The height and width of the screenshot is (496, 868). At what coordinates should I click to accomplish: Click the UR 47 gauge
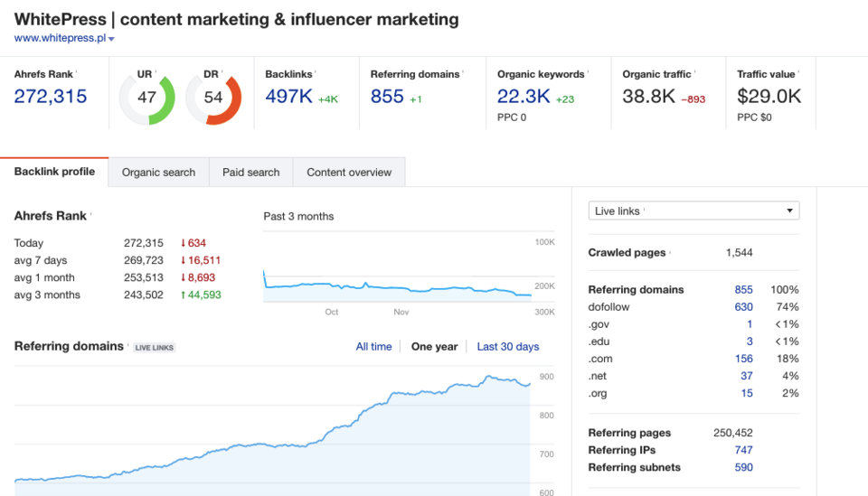(146, 98)
